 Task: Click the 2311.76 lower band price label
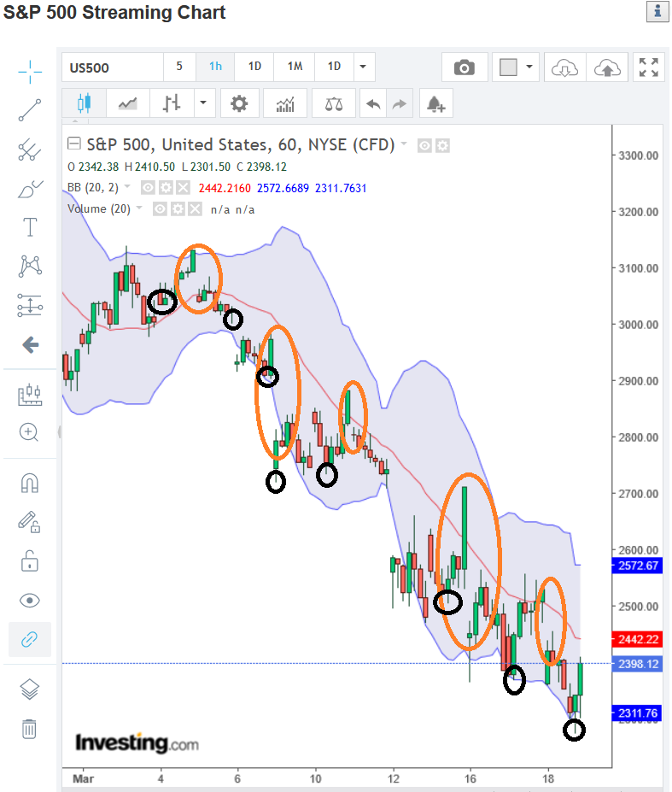tap(637, 713)
